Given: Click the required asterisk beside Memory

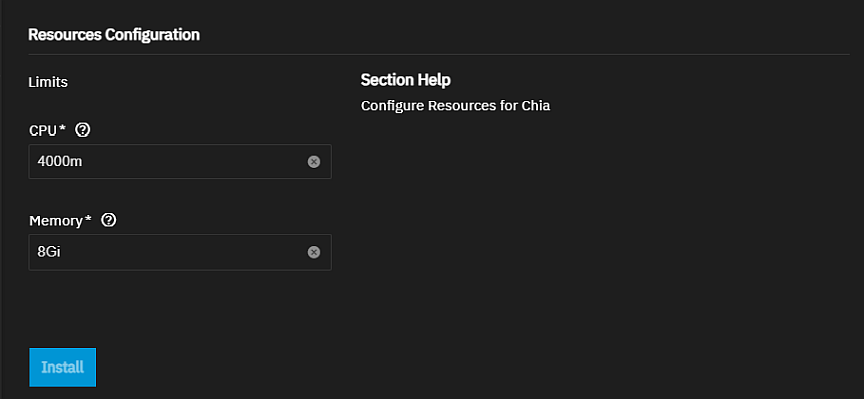Looking at the screenshot, I should pos(88,219).
